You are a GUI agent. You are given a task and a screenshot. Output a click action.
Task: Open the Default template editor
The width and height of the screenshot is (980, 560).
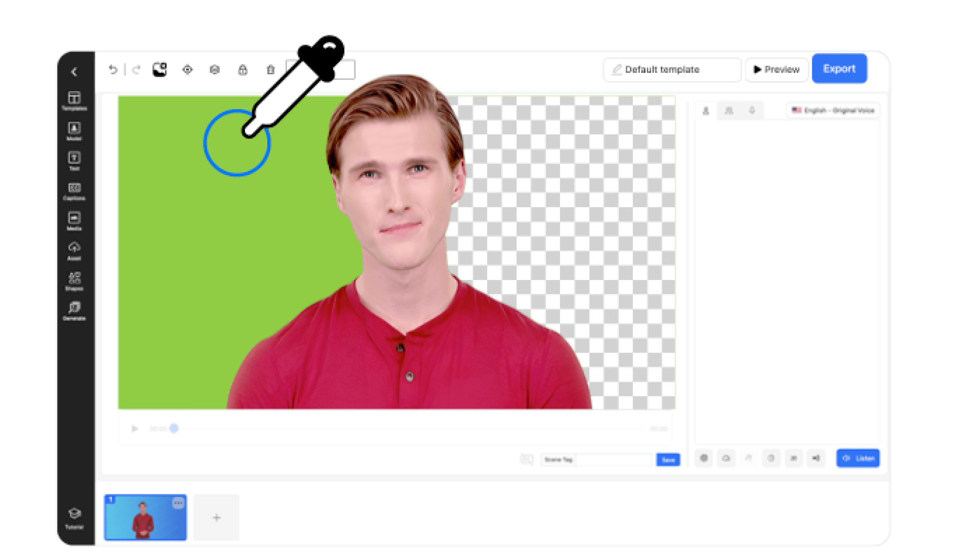tap(672, 70)
